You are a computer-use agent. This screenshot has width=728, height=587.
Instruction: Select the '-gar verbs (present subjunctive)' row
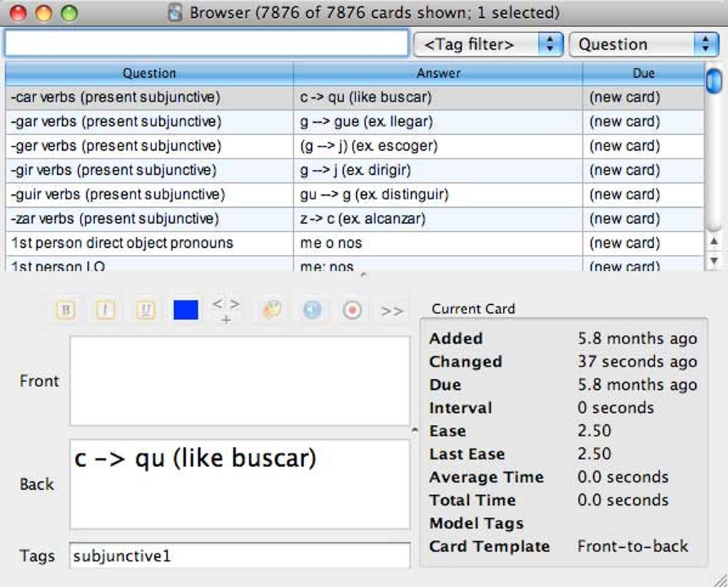point(355,121)
